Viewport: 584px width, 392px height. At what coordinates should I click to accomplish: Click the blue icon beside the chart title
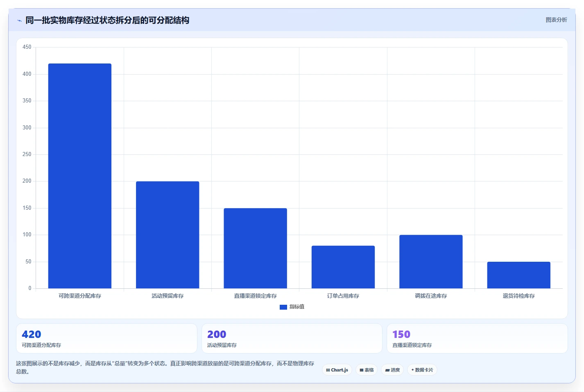[19, 20]
